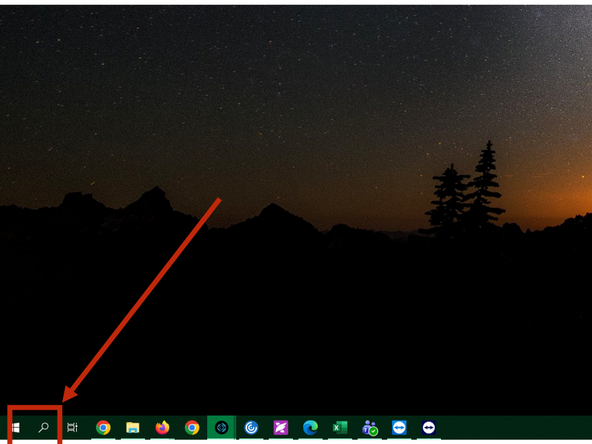Open Task View from the taskbar
The width and height of the screenshot is (592, 444).
[72, 427]
